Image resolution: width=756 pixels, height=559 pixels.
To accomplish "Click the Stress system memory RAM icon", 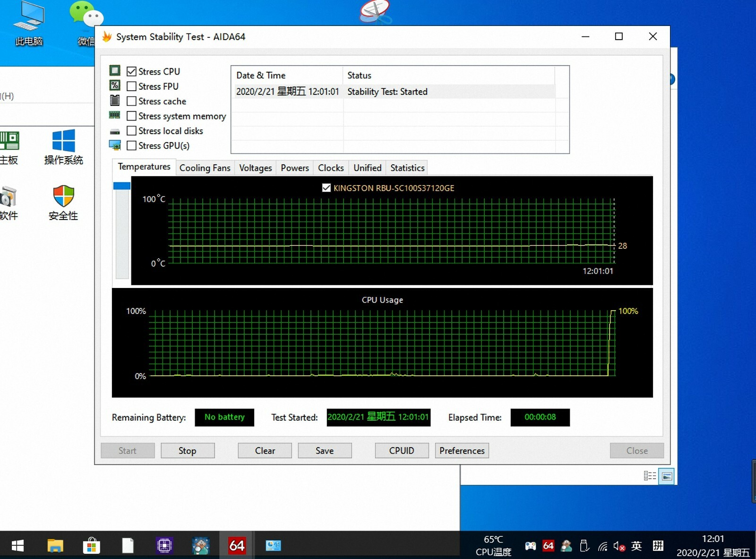I will click(115, 115).
